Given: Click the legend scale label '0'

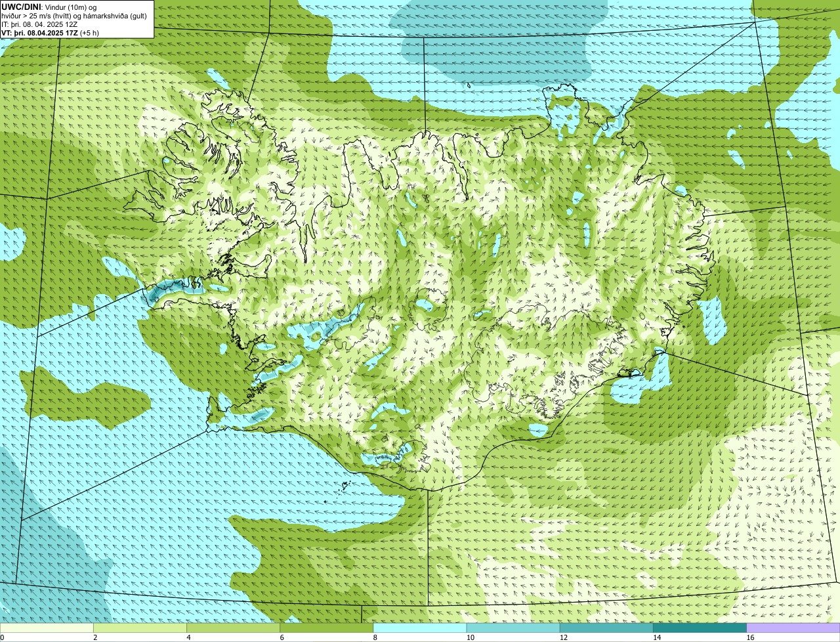Looking at the screenshot, I should coord(2,637).
